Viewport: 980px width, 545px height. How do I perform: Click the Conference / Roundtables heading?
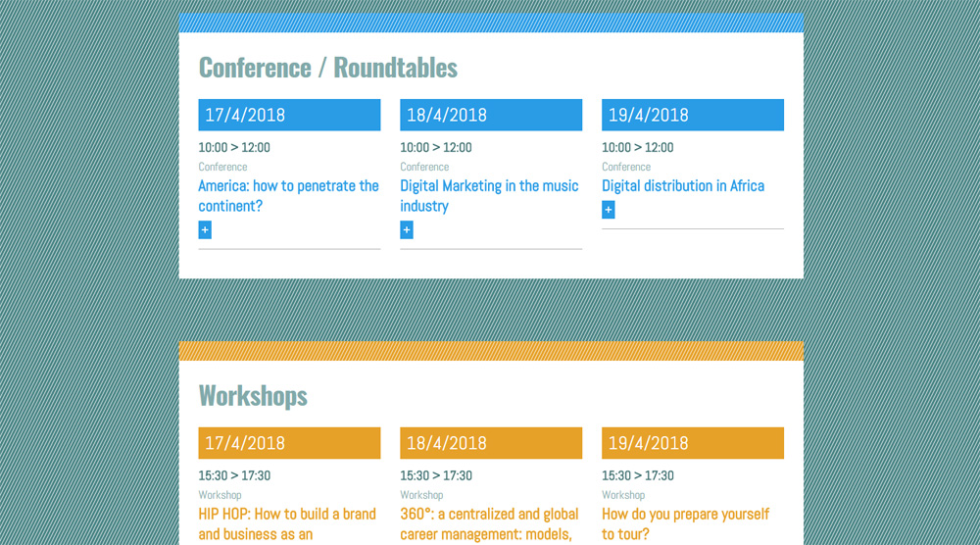click(328, 68)
